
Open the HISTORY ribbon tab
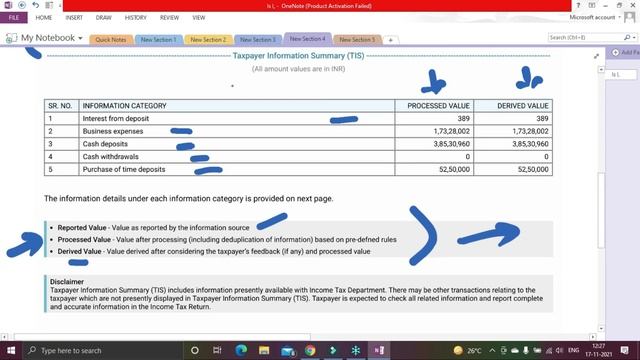tap(136, 18)
